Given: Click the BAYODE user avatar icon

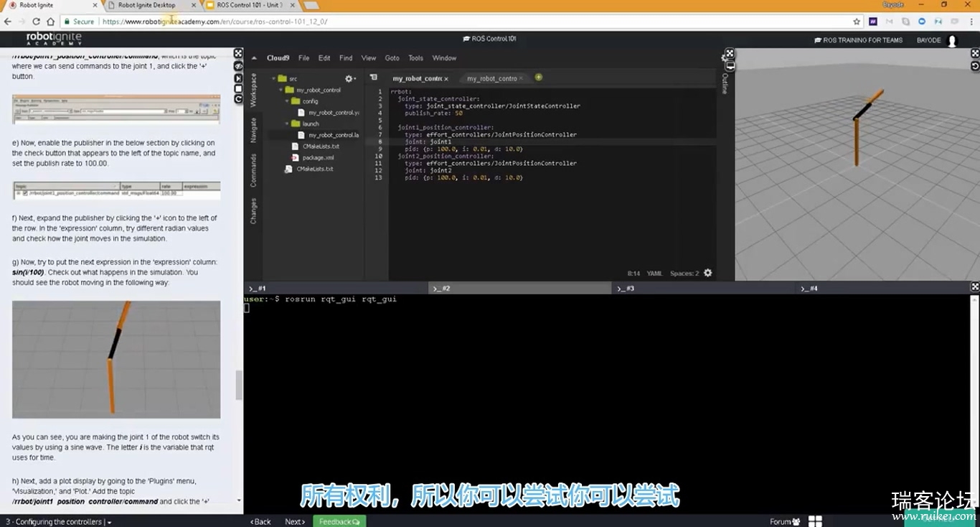Looking at the screenshot, I should click(952, 41).
